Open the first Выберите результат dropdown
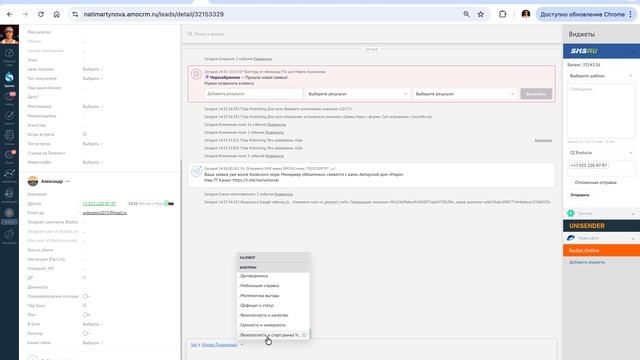 point(358,94)
